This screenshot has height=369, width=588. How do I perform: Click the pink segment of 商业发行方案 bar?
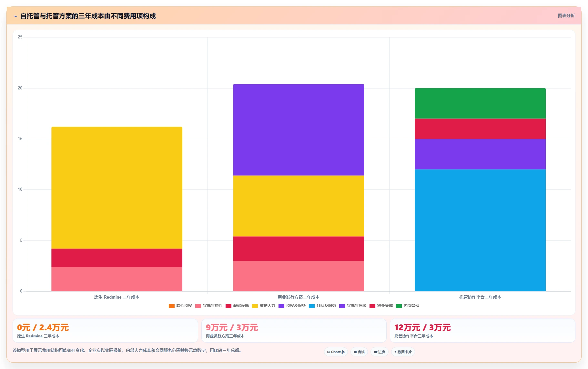tap(299, 276)
